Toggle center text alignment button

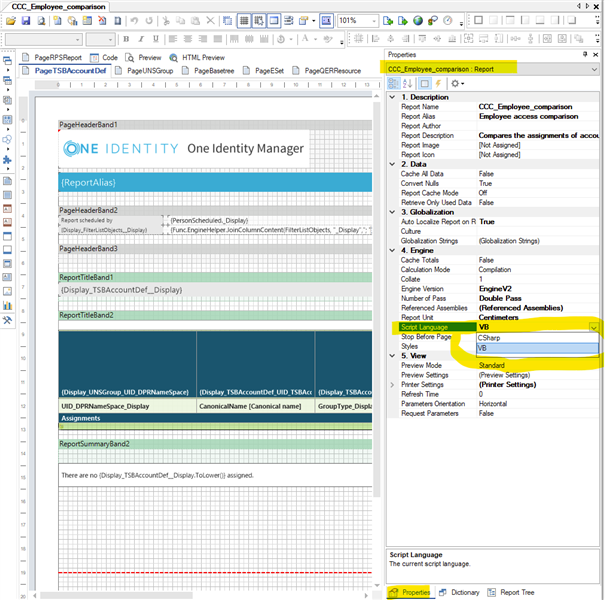point(188,39)
